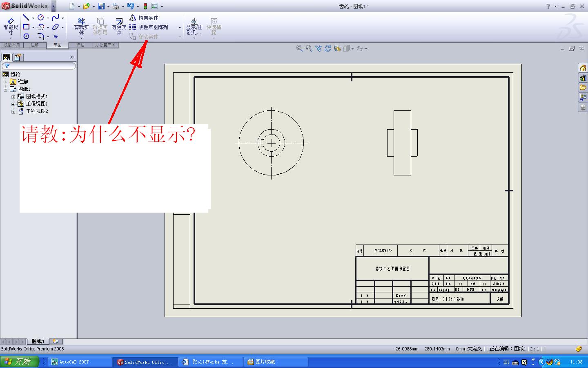The height and width of the screenshot is (368, 588).
Task: Select the Sketch Fillet tool
Action: pos(41,36)
